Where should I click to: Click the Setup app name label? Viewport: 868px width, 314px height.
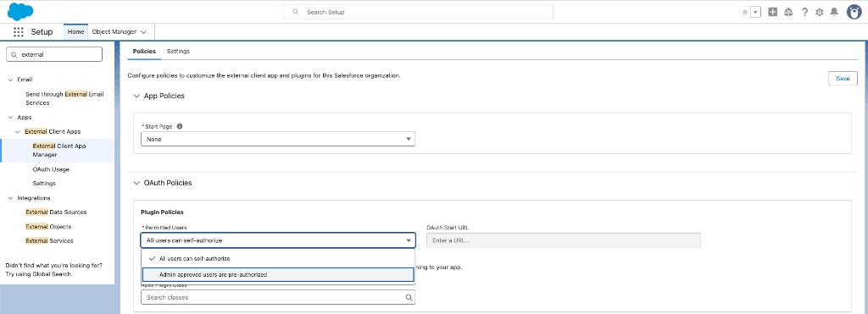click(42, 32)
